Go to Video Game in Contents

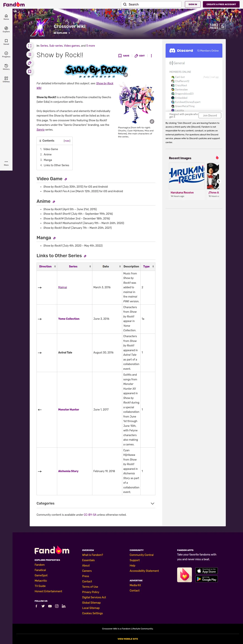pyautogui.click(x=51, y=149)
